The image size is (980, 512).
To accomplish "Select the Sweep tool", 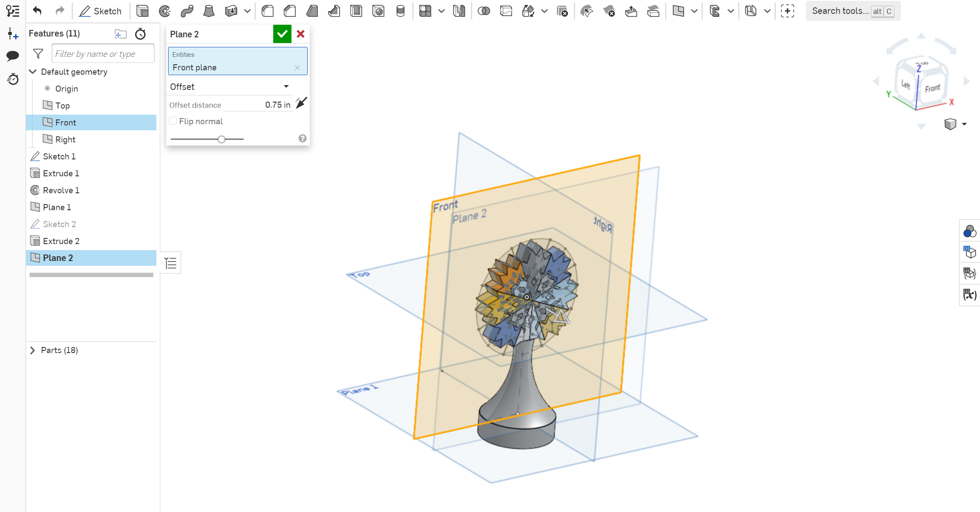I will [187, 11].
